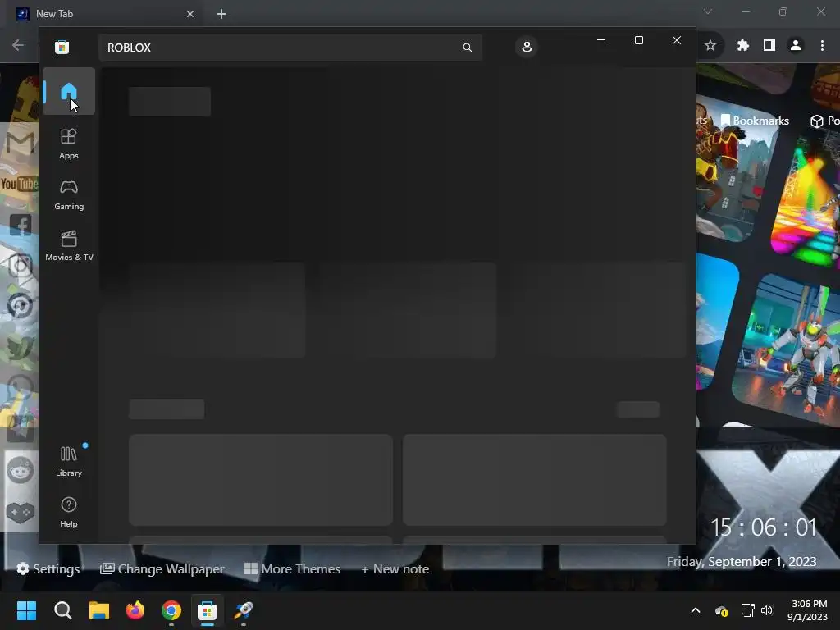The width and height of the screenshot is (840, 630).
Task: Show hidden system tray icons
Action: [696, 610]
